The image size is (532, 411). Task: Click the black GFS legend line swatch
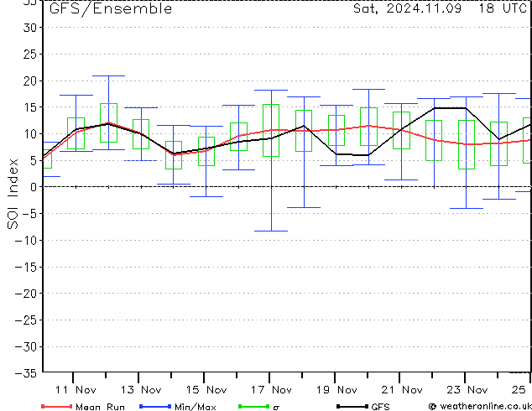pyautogui.click(x=352, y=406)
